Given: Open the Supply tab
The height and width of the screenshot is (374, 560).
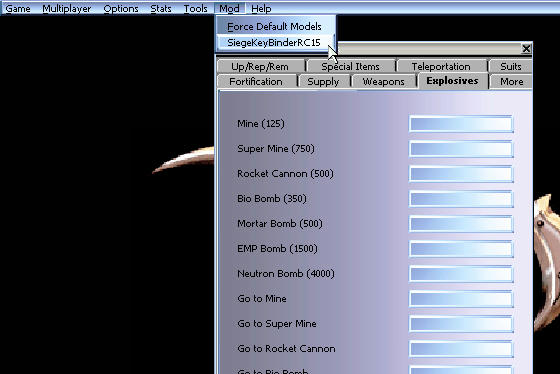Looking at the screenshot, I should coord(323,81).
